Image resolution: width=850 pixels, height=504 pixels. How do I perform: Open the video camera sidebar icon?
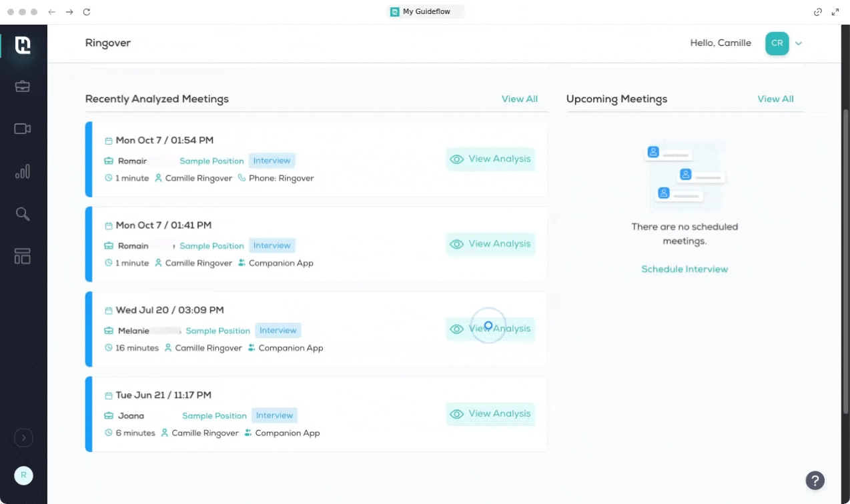pyautogui.click(x=23, y=129)
